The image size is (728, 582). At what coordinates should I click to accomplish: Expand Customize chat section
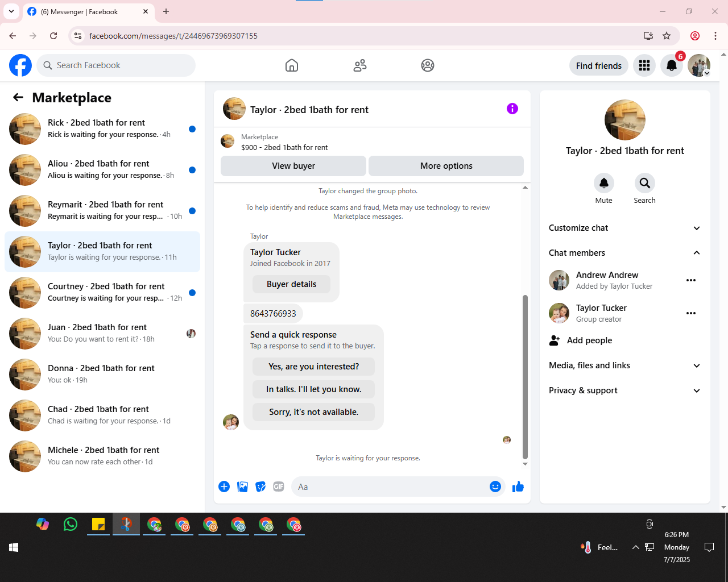(625, 228)
